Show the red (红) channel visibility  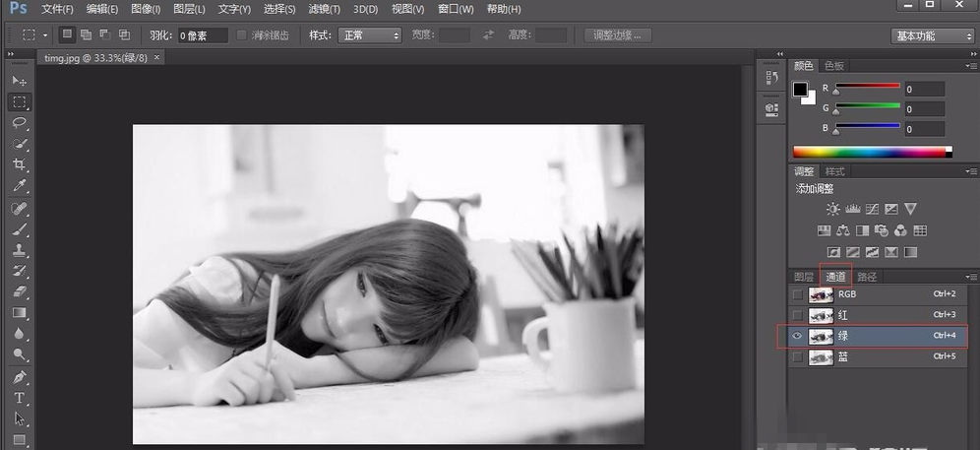797,315
